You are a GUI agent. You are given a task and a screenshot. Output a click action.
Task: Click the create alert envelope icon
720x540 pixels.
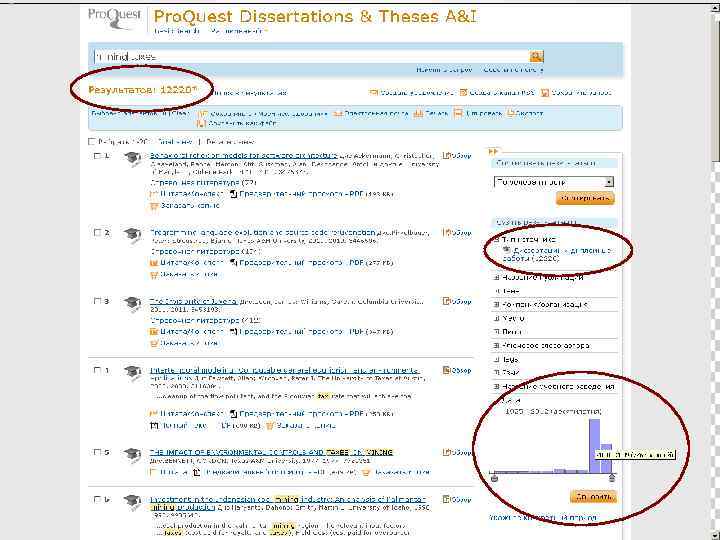coord(373,93)
